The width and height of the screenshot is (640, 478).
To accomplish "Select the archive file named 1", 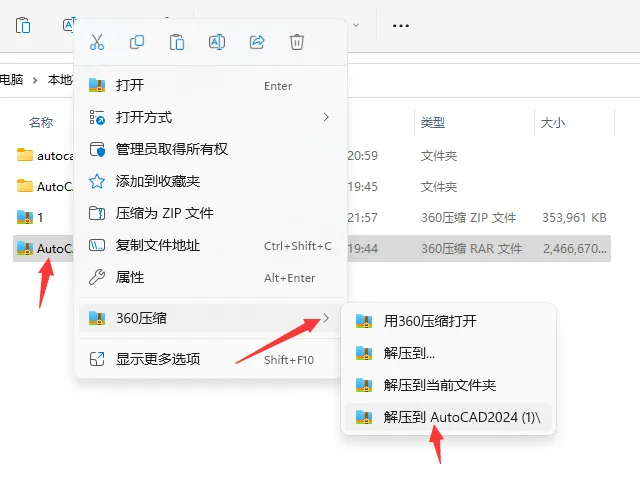I will (30, 217).
